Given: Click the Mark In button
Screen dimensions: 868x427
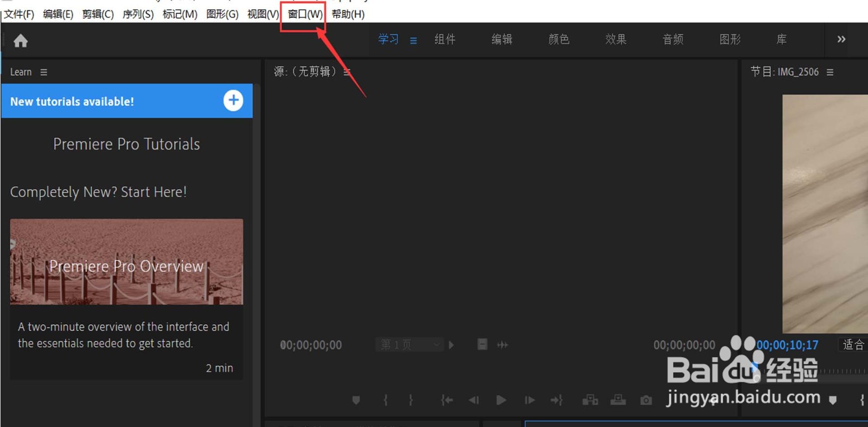Looking at the screenshot, I should [386, 400].
